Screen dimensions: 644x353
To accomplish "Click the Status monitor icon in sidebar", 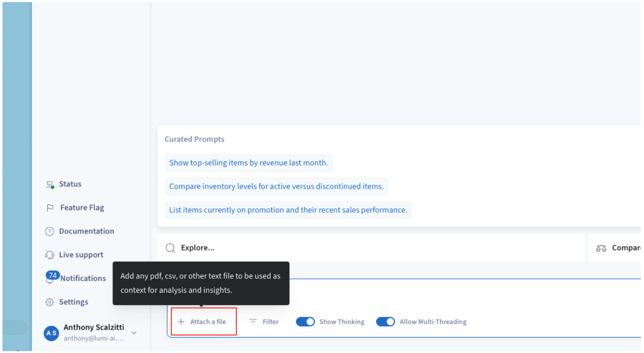I will pos(50,184).
